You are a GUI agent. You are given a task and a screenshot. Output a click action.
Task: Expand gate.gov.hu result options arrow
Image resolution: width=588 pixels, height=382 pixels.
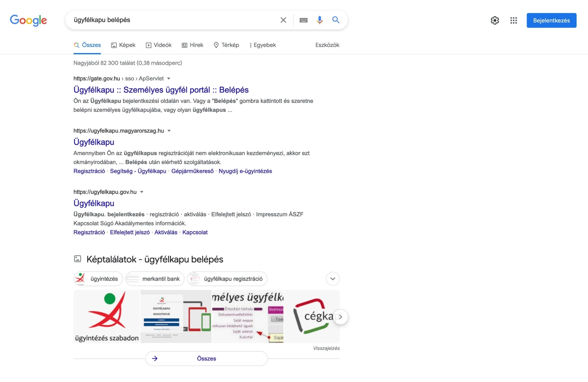pos(169,78)
